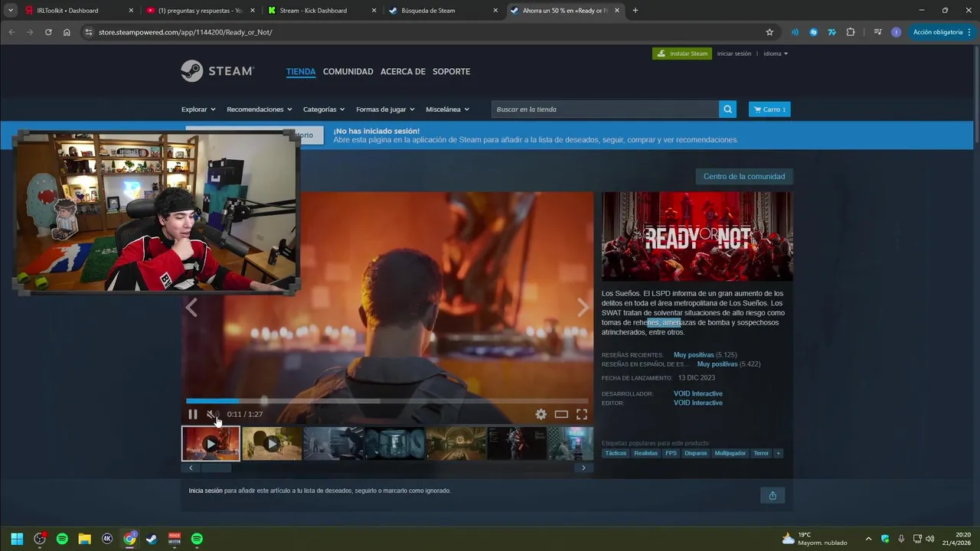Expand the Recomendaciones dropdown
This screenshot has width=980, height=551.
click(x=260, y=109)
